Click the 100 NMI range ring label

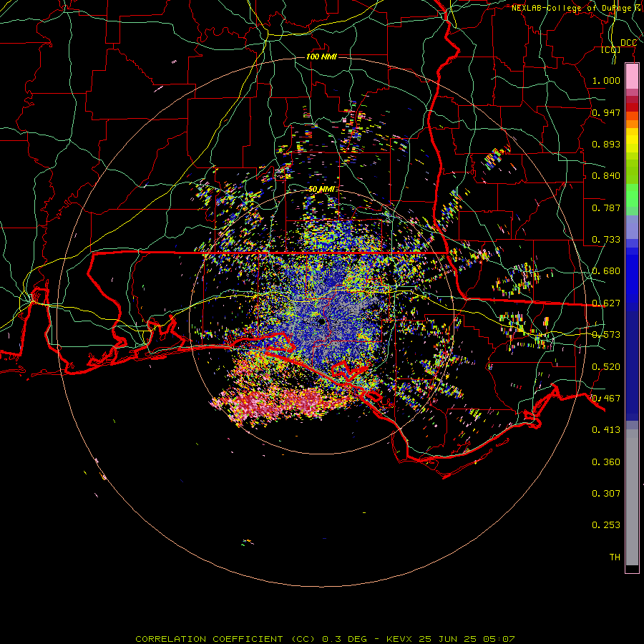pyautogui.click(x=321, y=57)
